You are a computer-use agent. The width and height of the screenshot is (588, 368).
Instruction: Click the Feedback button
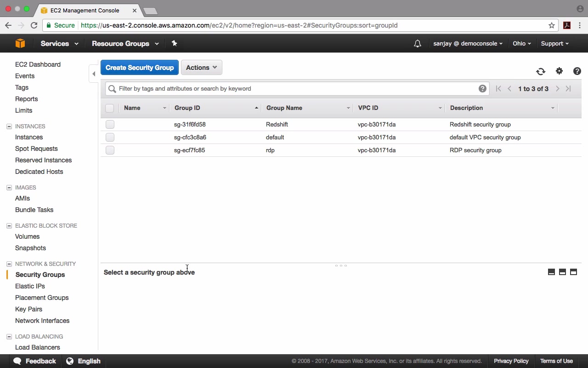tap(35, 361)
